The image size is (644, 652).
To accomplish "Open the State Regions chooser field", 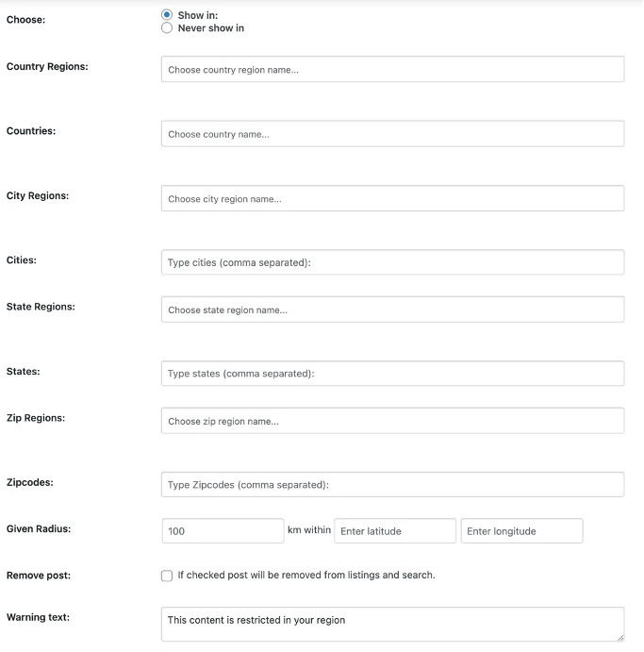I will (392, 309).
